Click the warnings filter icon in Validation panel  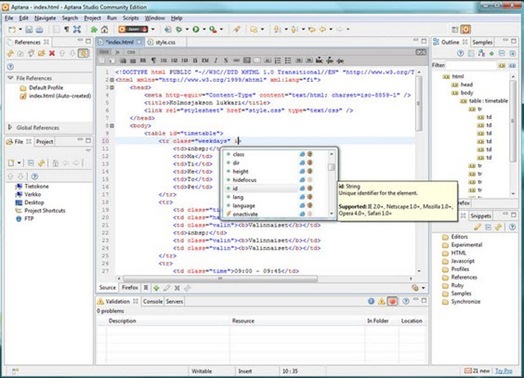pyautogui.click(x=381, y=301)
